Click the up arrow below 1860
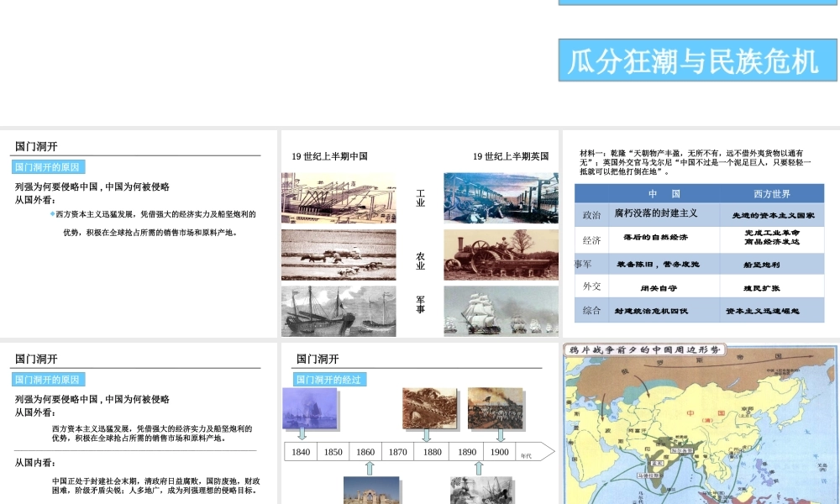Screen dimensions: 840x504 tap(370, 468)
